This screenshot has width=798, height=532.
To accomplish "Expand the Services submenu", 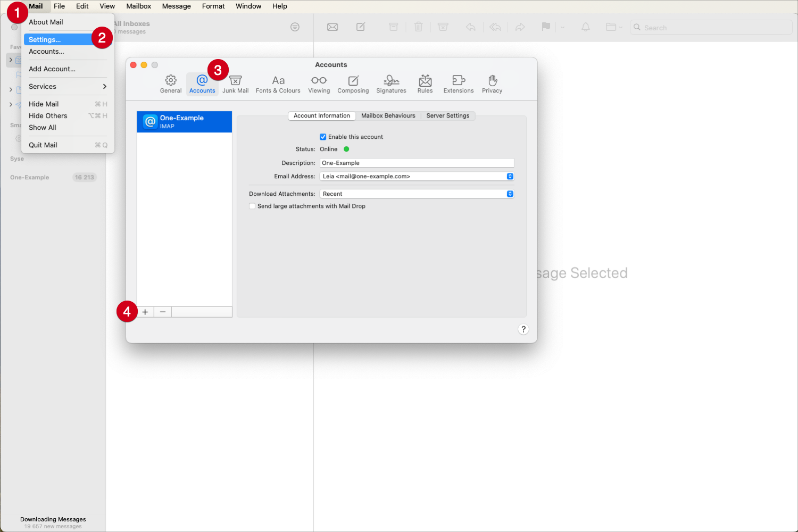I will click(x=68, y=87).
